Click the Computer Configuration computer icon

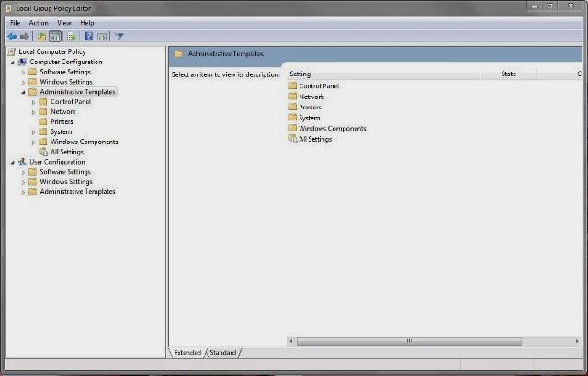[22, 62]
